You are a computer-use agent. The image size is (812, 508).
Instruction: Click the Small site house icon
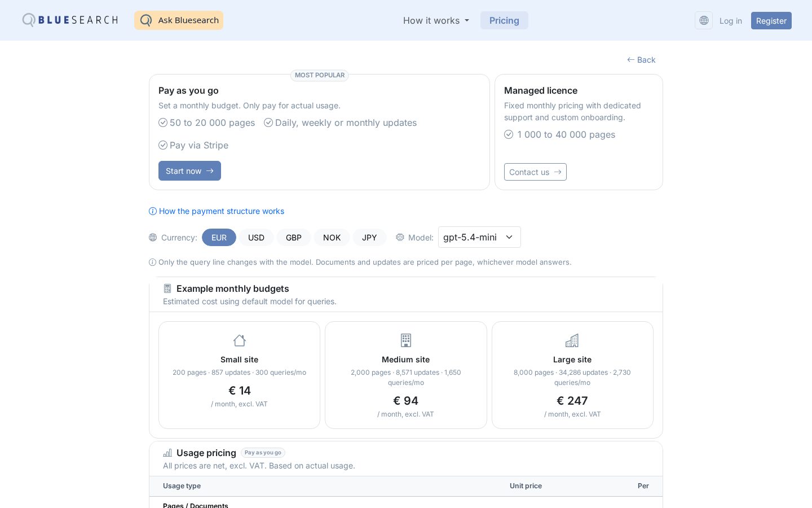[240, 340]
